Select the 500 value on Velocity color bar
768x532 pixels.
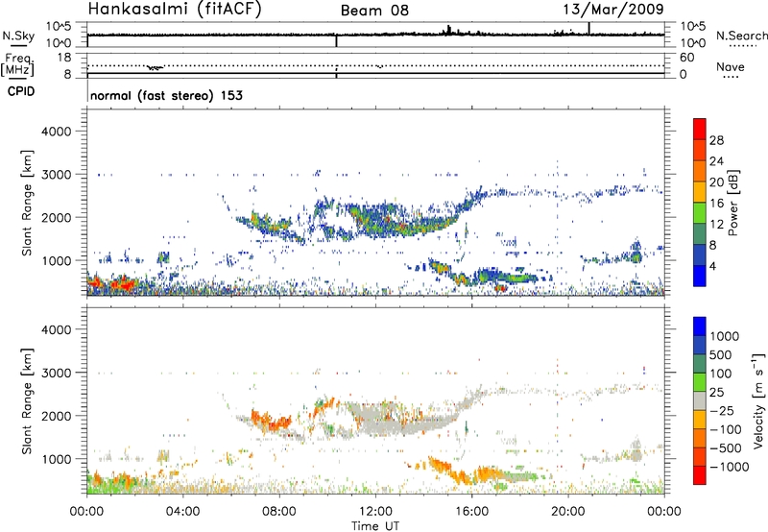click(x=721, y=354)
